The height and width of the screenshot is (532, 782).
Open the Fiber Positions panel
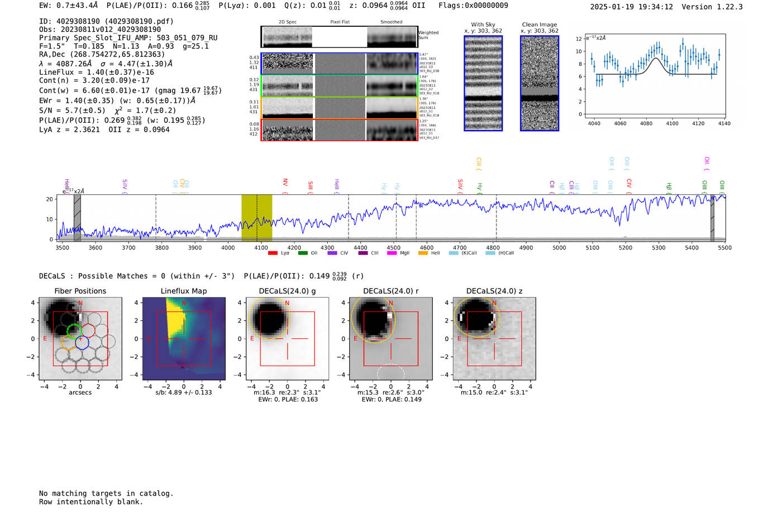point(80,338)
